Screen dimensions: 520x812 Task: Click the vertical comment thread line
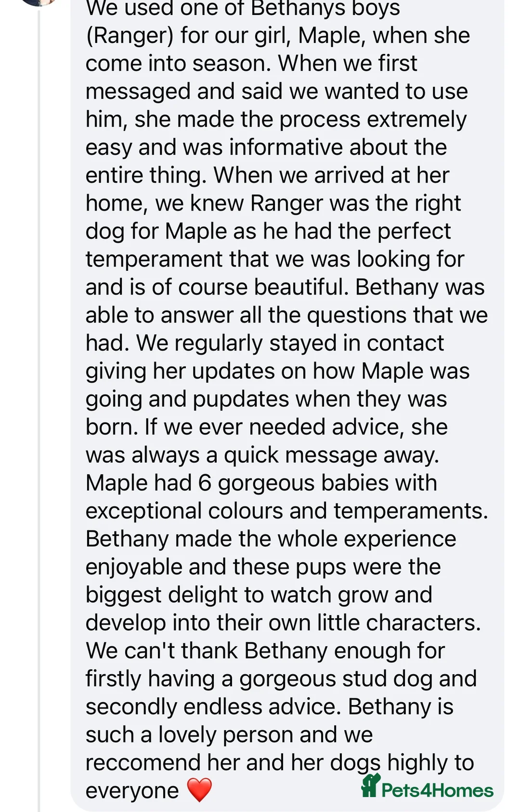point(39,386)
